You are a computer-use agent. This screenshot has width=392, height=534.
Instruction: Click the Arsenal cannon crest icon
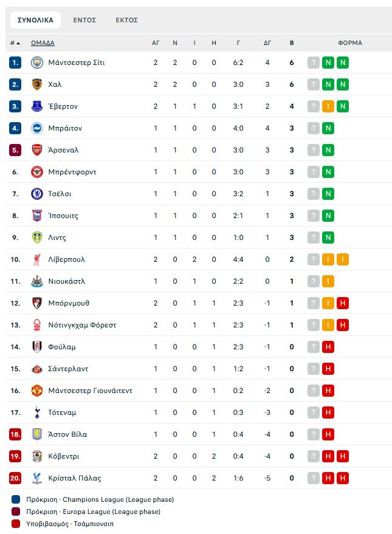coord(37,150)
